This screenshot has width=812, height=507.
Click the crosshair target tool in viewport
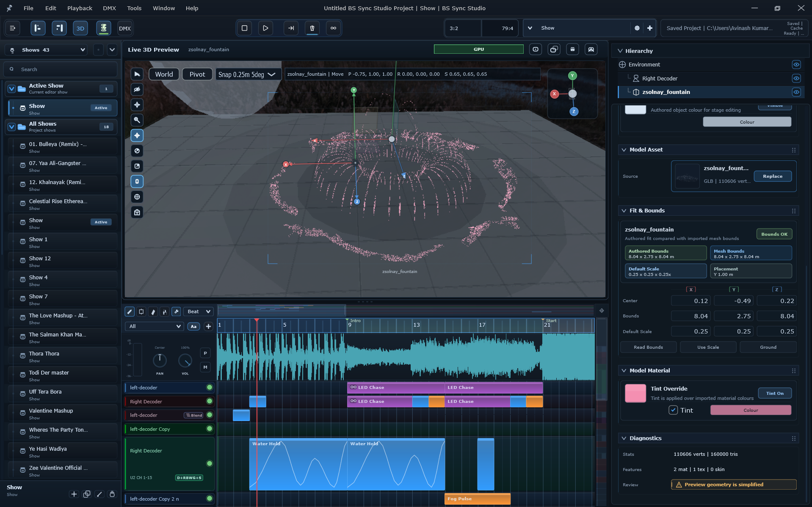(137, 197)
